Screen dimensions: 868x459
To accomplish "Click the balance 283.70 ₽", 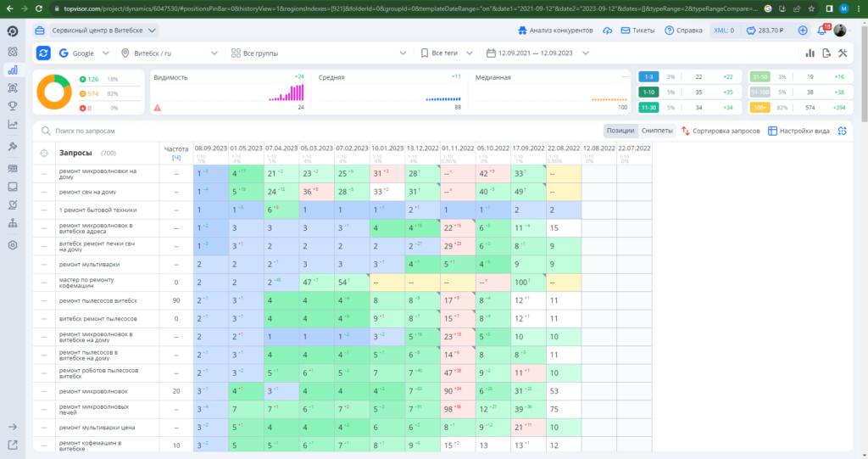I will (x=765, y=31).
